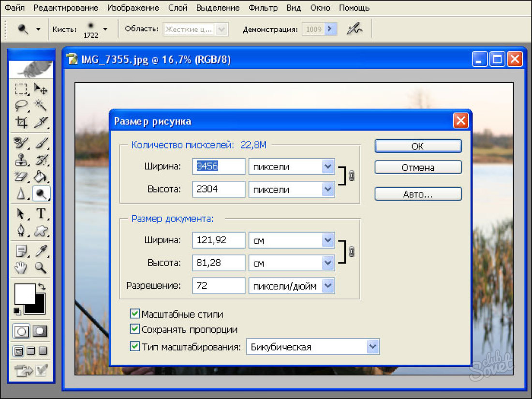Select the Lasso tool
Screen dimensions: 532x399
(21, 105)
